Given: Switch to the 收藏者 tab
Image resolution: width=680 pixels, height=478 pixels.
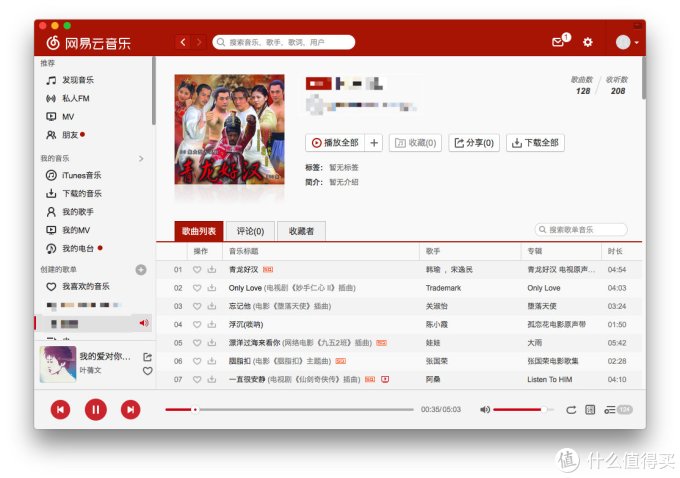Looking at the screenshot, I should click(x=301, y=231).
